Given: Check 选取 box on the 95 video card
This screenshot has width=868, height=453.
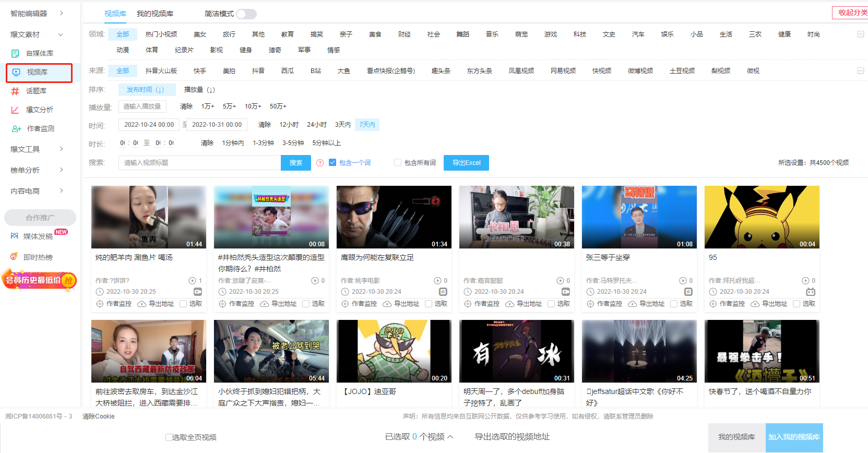Looking at the screenshot, I should coord(796,304).
